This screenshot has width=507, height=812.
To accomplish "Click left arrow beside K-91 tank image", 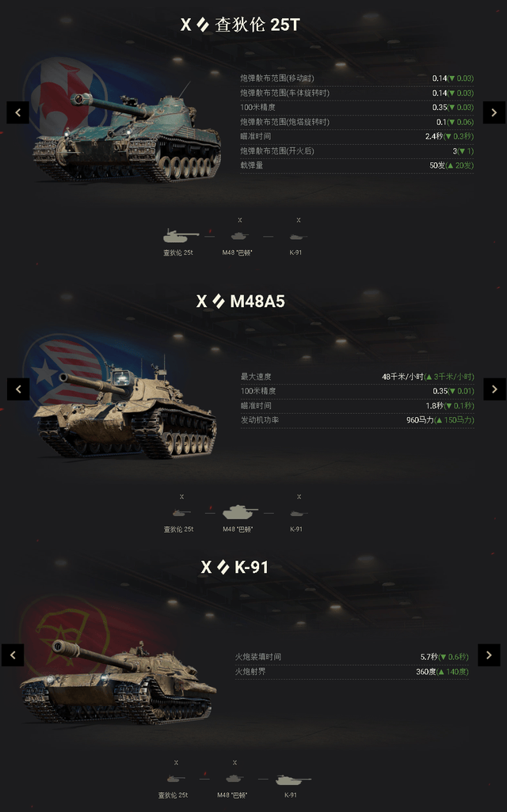I will (13, 655).
